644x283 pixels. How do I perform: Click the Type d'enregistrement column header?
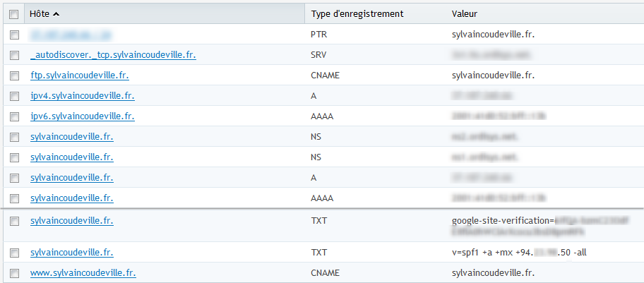pos(357,14)
